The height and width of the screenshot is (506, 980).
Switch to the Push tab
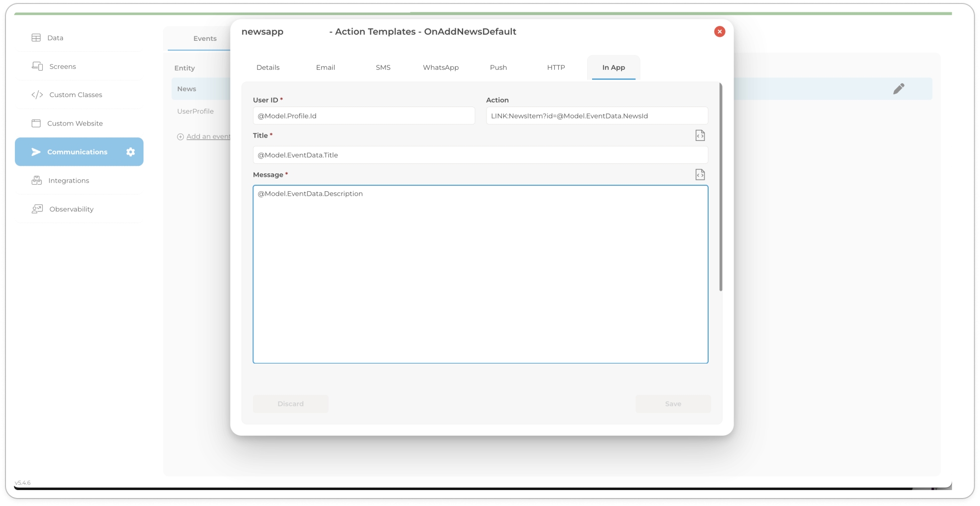click(x=498, y=68)
